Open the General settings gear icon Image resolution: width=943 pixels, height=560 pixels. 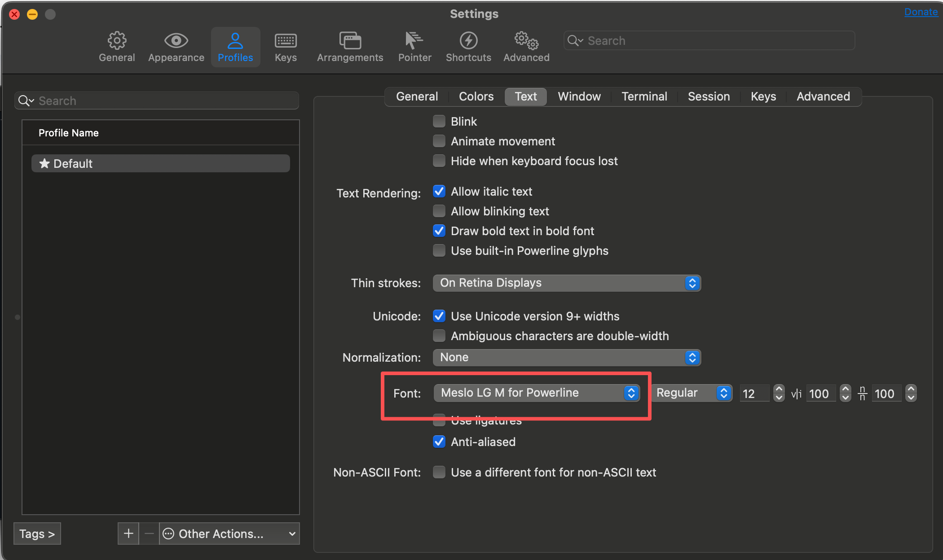pos(117,41)
